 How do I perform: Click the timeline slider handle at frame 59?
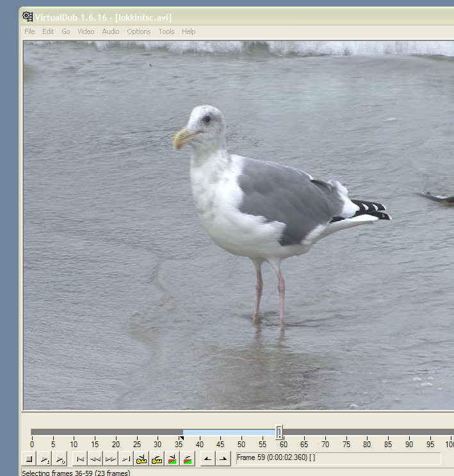tap(279, 433)
